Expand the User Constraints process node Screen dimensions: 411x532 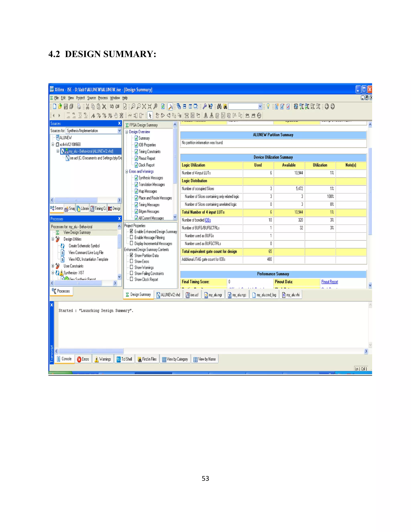tap(53, 266)
